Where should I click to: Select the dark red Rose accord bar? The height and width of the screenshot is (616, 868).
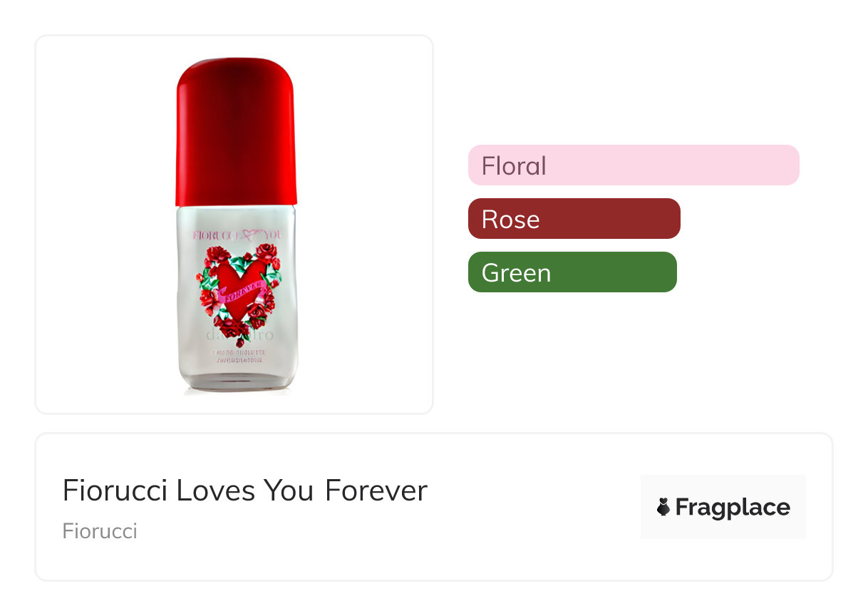click(574, 219)
